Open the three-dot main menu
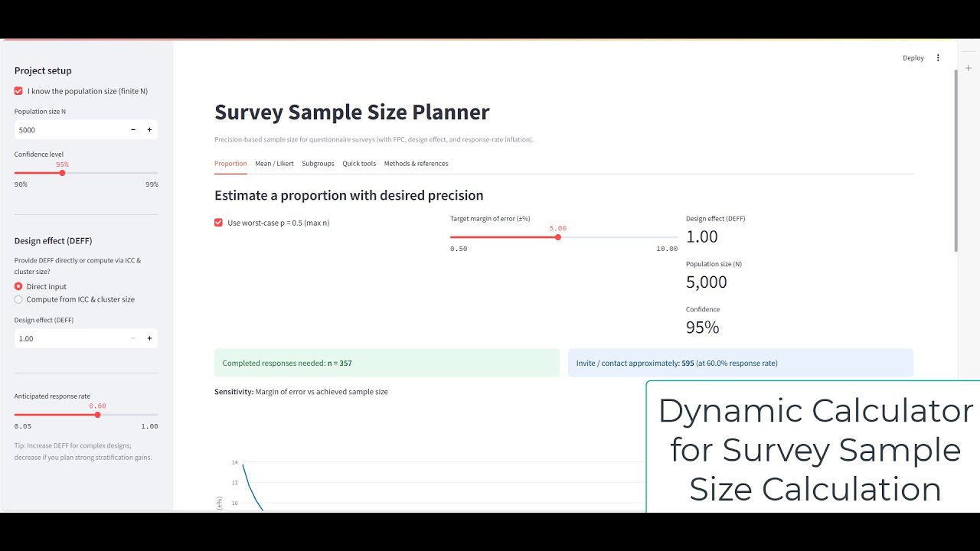The width and height of the screenshot is (980, 551). coord(938,58)
